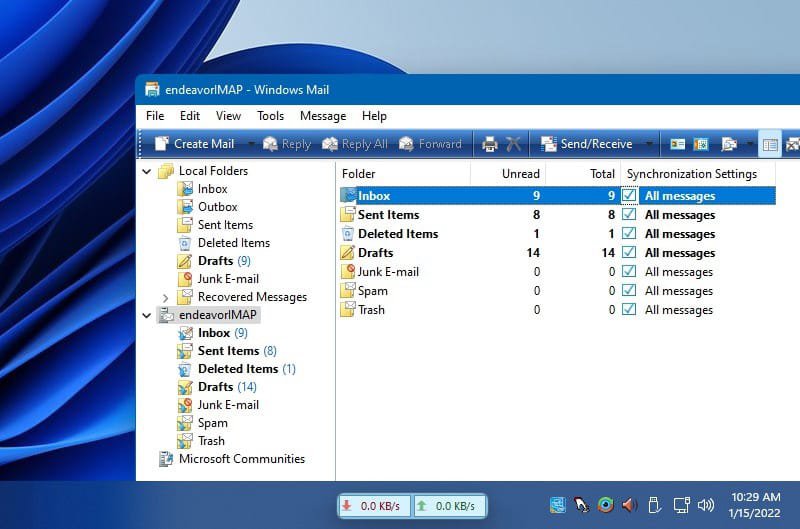Open the system volume tray icon

[706, 506]
